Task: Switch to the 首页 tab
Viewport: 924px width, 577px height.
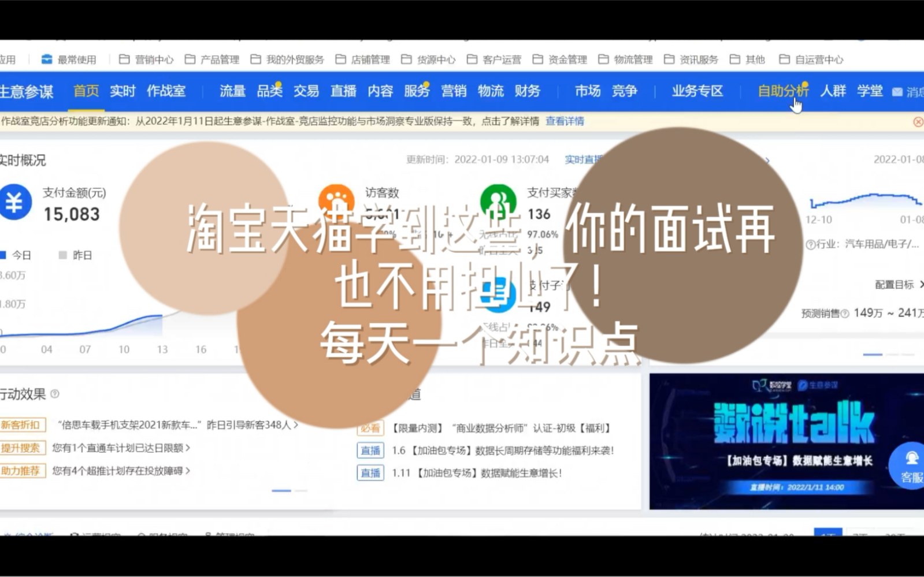Action: coord(86,91)
